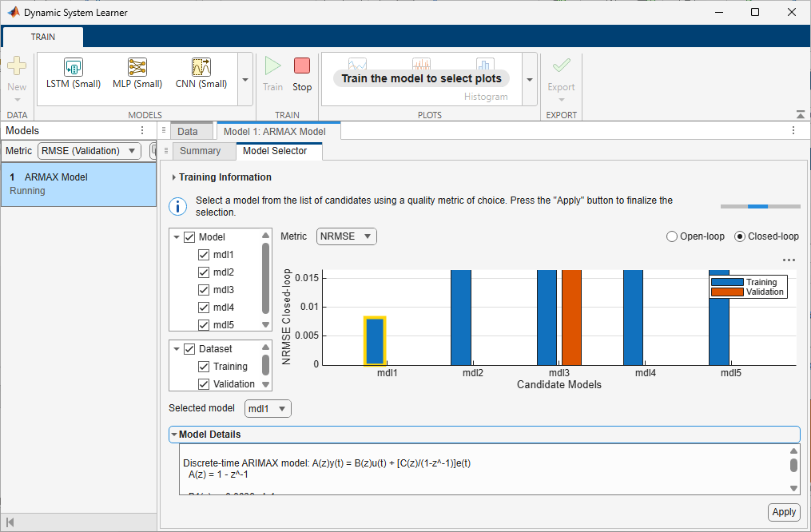Uncheck the Validation dataset checkbox
This screenshot has width=811, height=532.
pos(204,384)
